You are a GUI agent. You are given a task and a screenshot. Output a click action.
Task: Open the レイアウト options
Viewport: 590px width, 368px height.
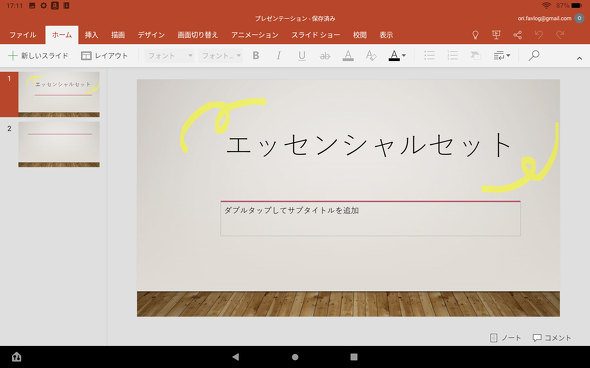(x=105, y=56)
